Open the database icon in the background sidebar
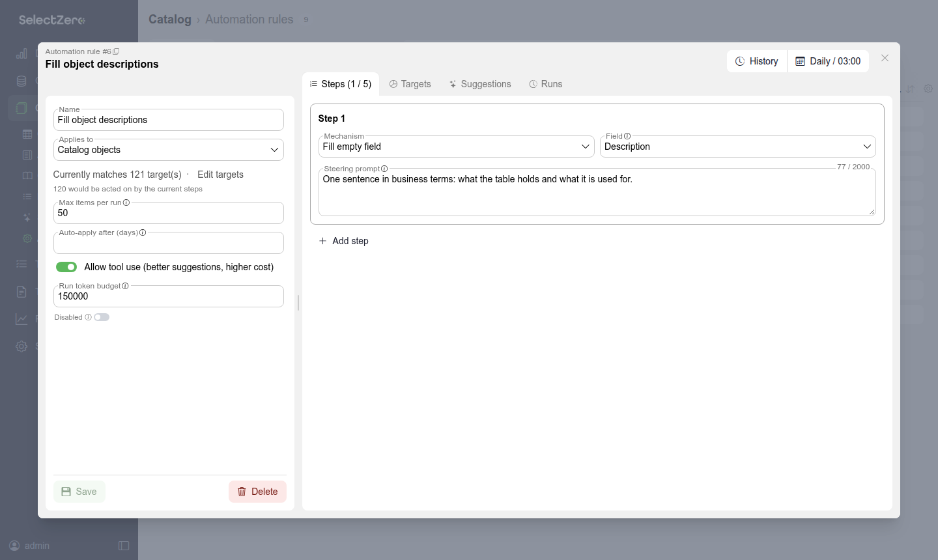 pyautogui.click(x=21, y=81)
